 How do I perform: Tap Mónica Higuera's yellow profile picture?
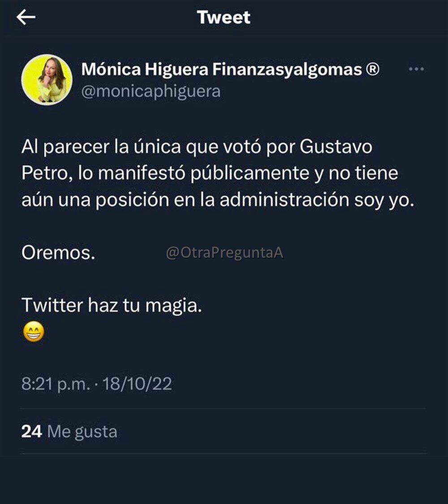point(47,80)
